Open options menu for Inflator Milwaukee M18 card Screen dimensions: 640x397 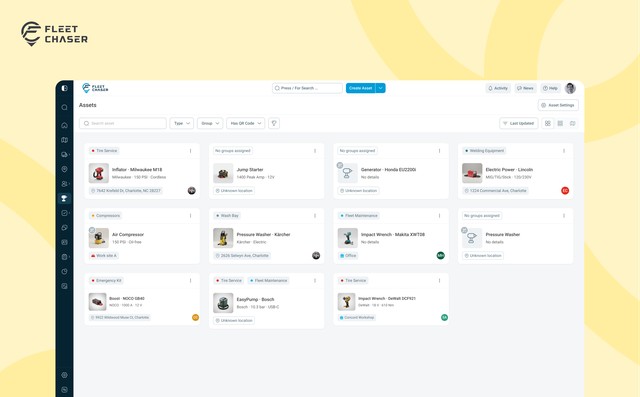(x=191, y=151)
